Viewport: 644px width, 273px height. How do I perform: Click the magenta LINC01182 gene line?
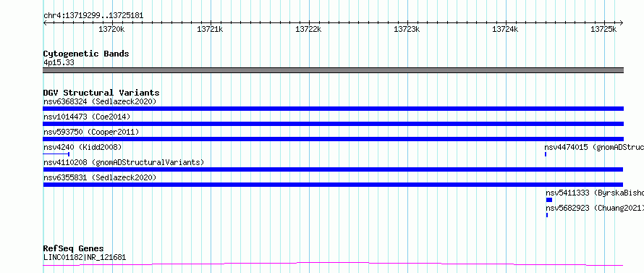333,264
